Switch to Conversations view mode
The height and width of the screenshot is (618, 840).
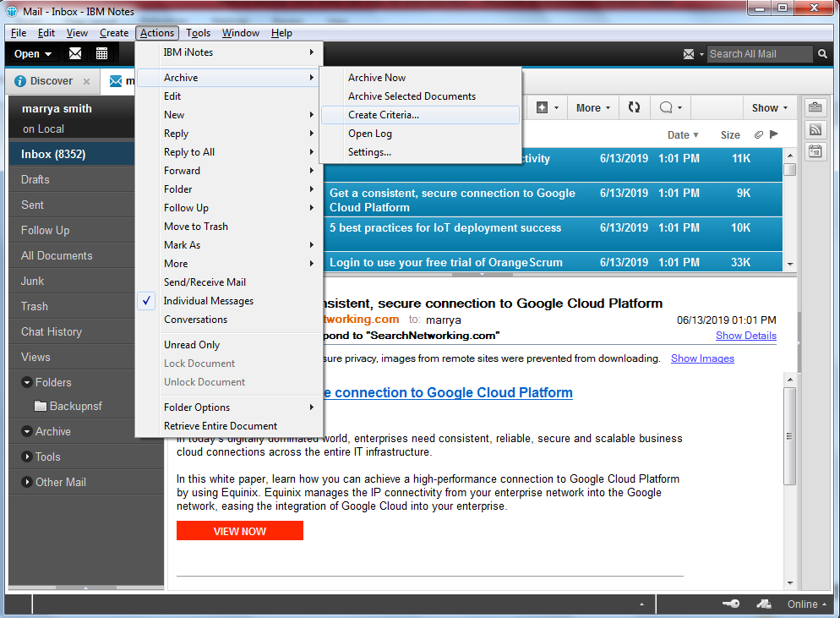(x=196, y=319)
